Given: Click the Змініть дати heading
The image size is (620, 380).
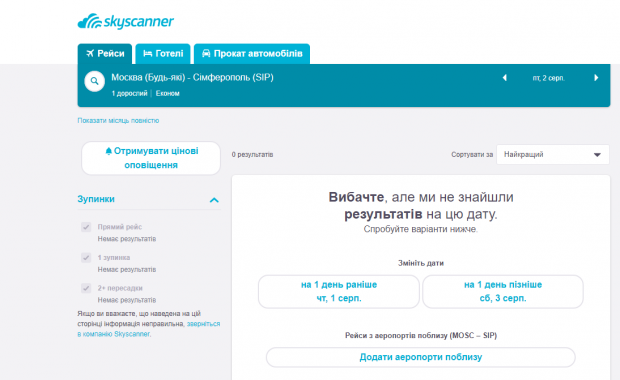Looking at the screenshot, I should [421, 263].
